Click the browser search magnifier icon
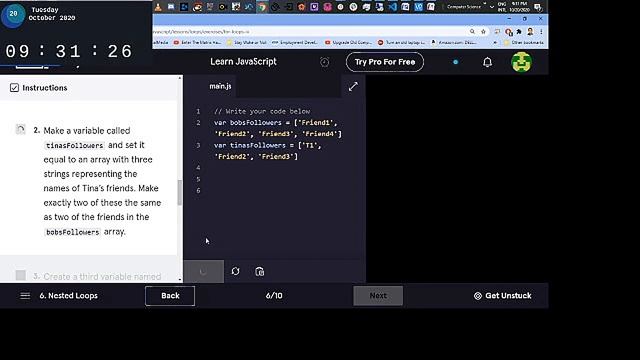 pos(472,31)
